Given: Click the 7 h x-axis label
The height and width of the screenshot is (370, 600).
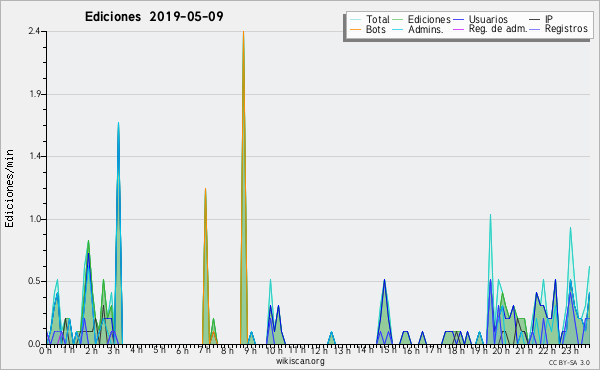Looking at the screenshot, I should tap(205, 350).
